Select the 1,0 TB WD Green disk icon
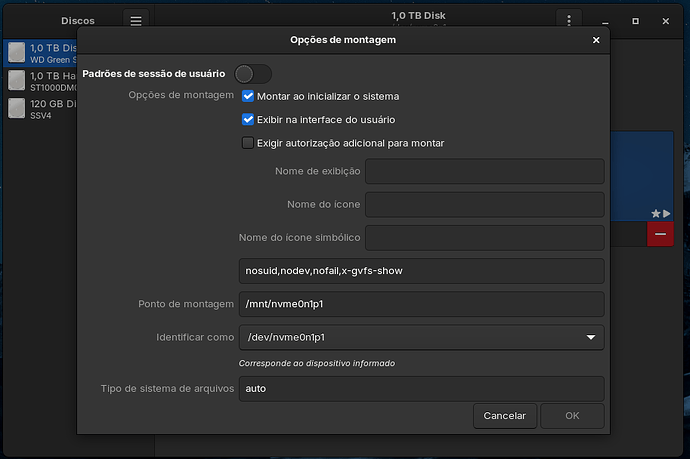Image resolution: width=690 pixels, height=459 pixels. pyautogui.click(x=17, y=52)
